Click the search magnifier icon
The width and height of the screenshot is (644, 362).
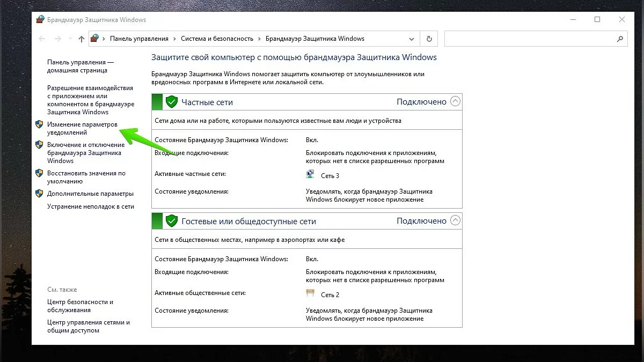click(x=620, y=39)
